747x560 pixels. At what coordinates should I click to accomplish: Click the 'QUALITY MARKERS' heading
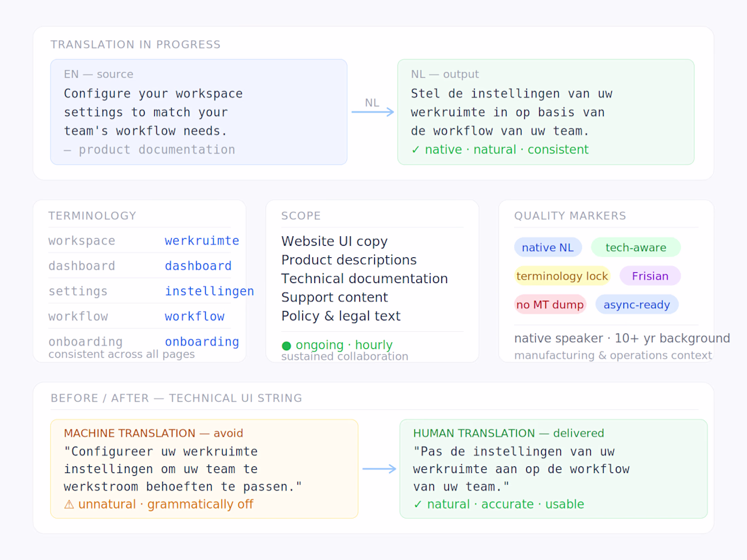pos(570,216)
